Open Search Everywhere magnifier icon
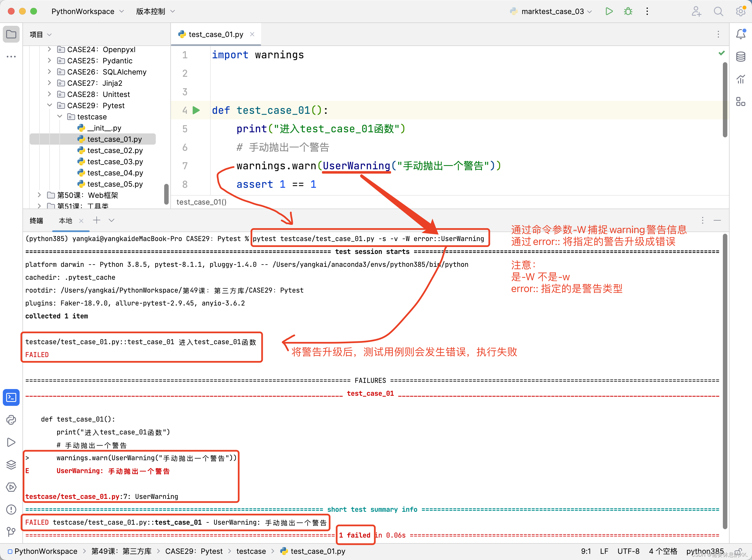 pos(718,11)
